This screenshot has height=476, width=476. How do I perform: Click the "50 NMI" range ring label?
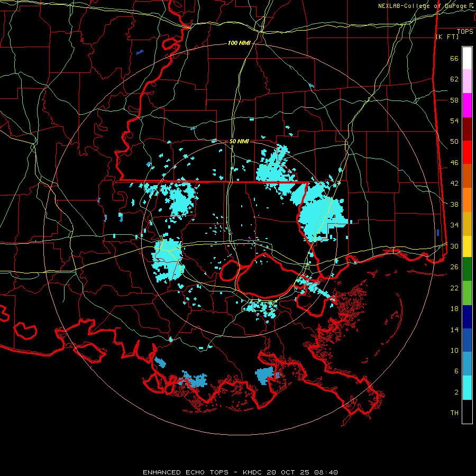(239, 141)
